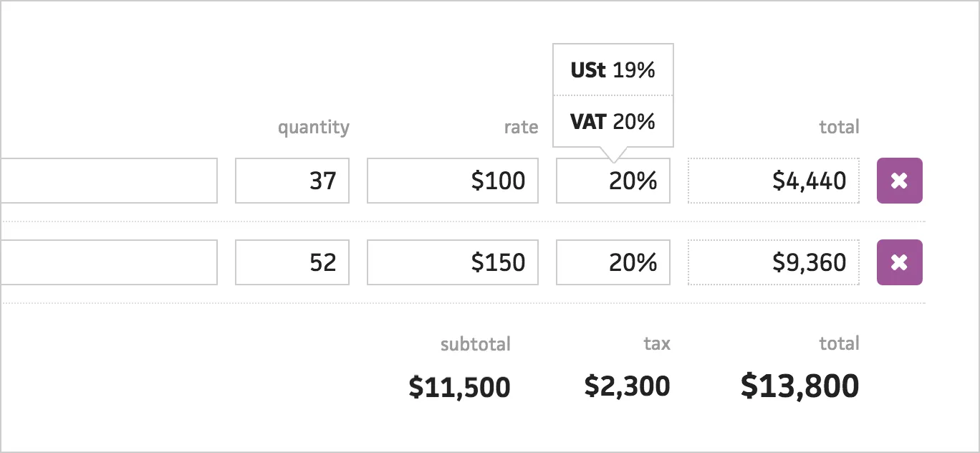980x453 pixels.
Task: Select the $100 rate field
Action: (x=452, y=181)
